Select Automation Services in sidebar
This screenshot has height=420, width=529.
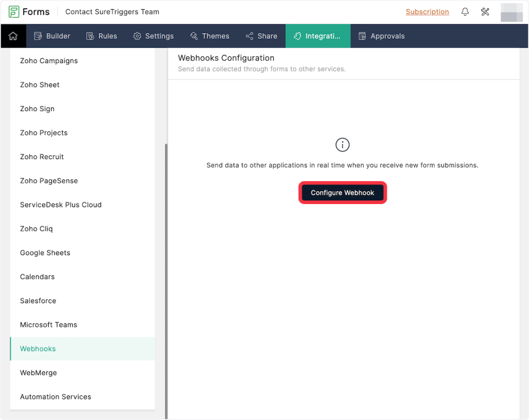(x=55, y=397)
